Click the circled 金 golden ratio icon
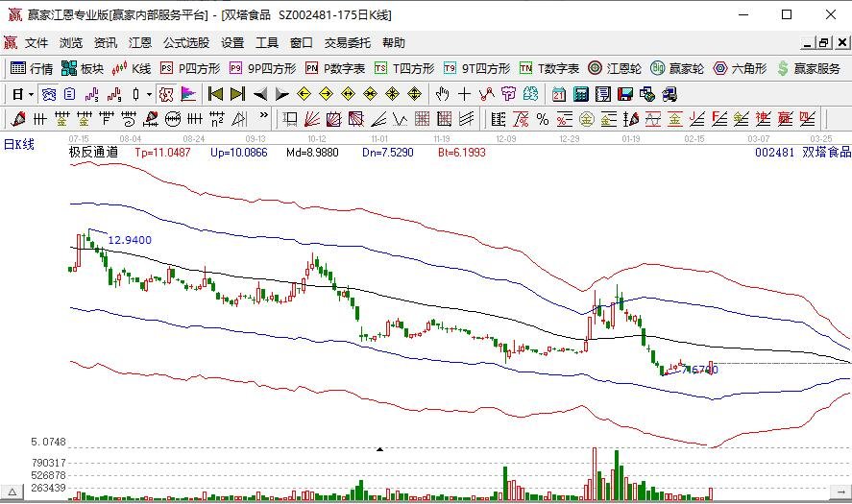This screenshot has height=504, width=852. point(586,119)
